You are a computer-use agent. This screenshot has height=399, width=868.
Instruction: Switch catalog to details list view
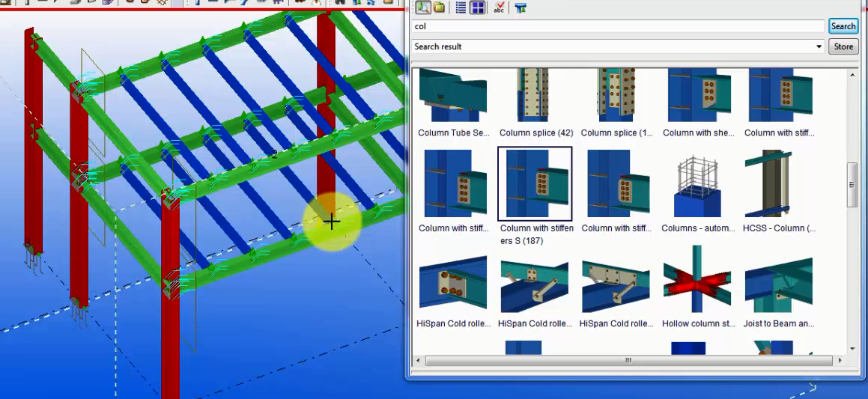click(461, 7)
